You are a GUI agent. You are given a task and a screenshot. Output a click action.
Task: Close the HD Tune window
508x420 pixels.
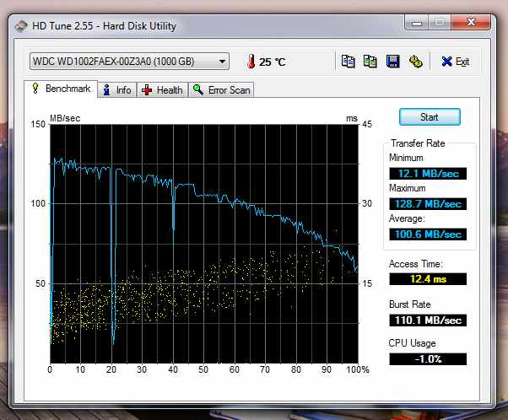(x=471, y=22)
